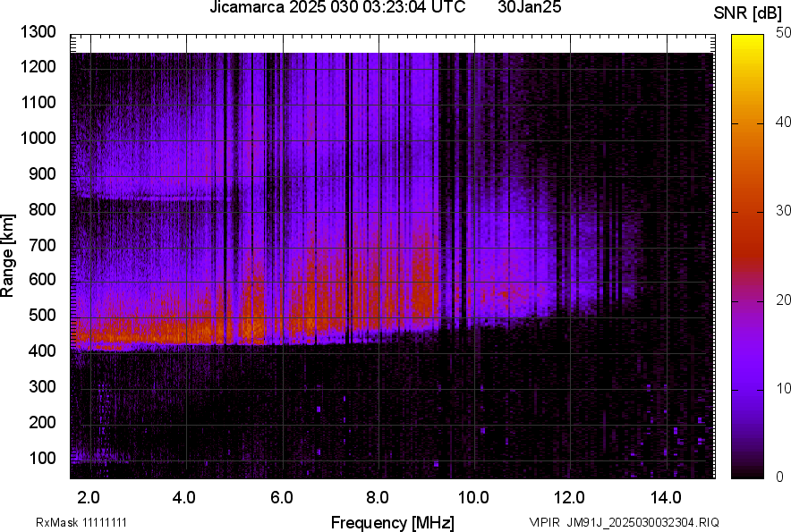Click frequency tick label '12.0'
Viewport: 791px width, 532px height.
click(570, 498)
